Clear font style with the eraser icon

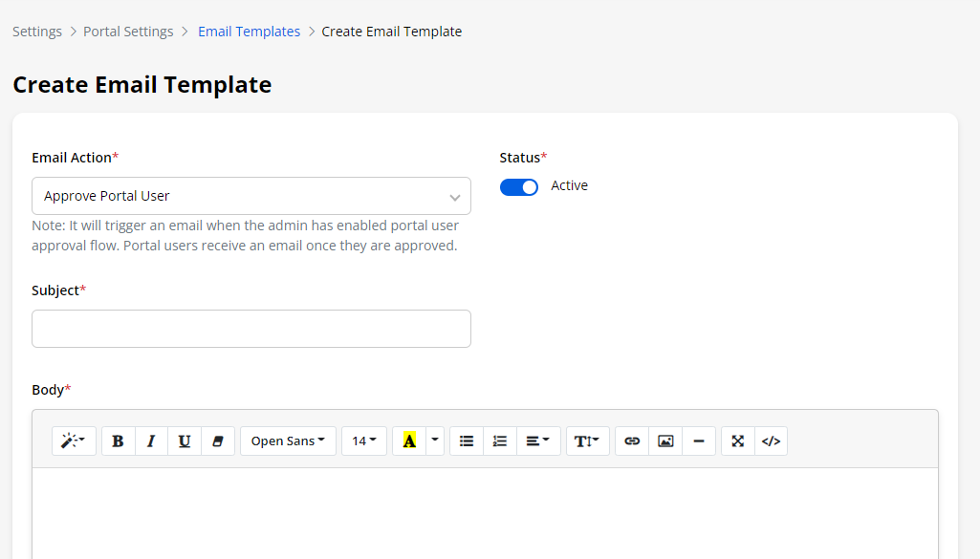218,441
